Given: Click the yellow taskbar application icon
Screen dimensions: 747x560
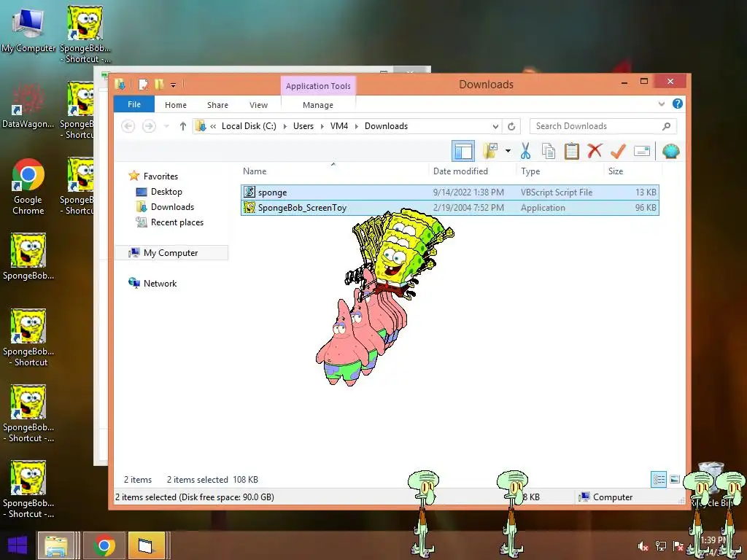Looking at the screenshot, I should pyautogui.click(x=146, y=545).
